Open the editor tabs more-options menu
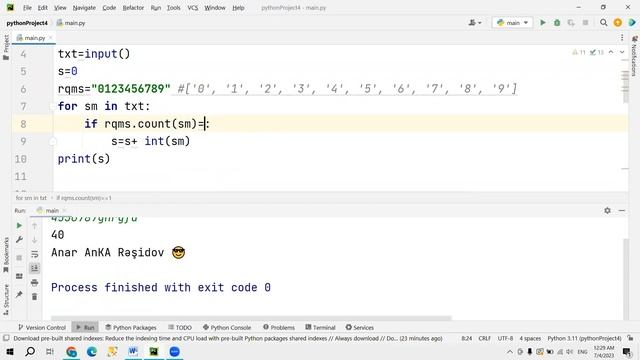The width and height of the screenshot is (640, 360). pyautogui.click(x=622, y=38)
